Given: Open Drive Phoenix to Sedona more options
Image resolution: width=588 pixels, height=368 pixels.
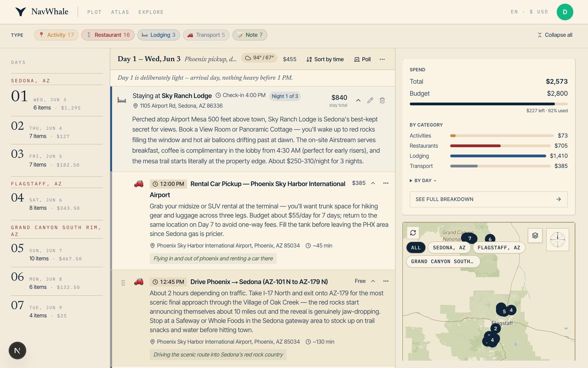Looking at the screenshot, I should (386, 281).
